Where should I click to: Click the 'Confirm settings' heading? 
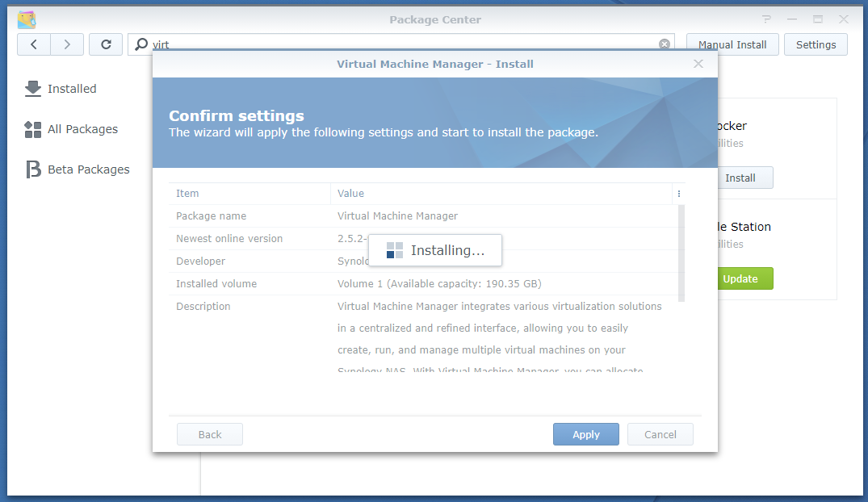[x=237, y=115]
